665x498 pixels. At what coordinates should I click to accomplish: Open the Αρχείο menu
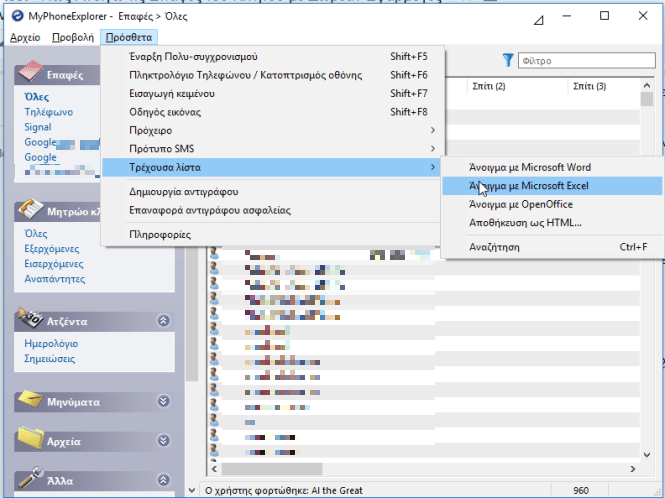point(25,37)
